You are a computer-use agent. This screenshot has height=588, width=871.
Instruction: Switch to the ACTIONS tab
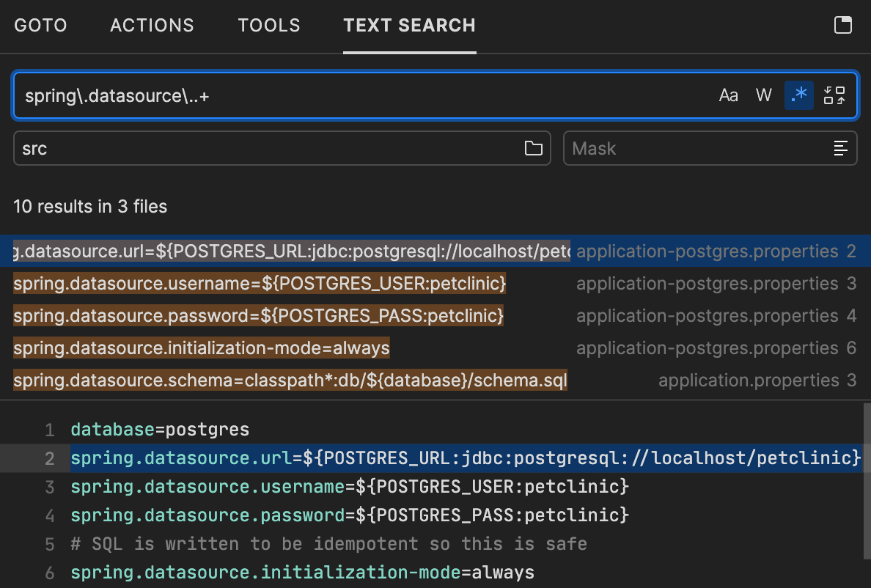(152, 26)
